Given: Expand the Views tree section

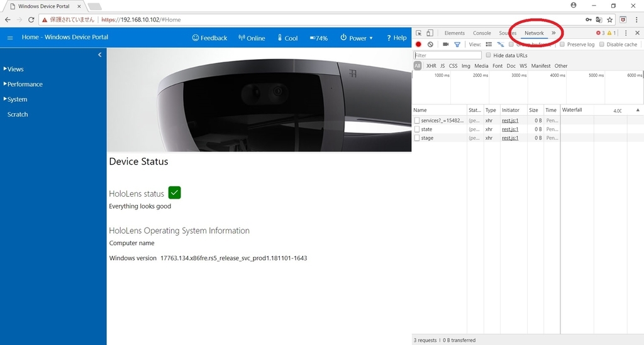Looking at the screenshot, I should 14,69.
